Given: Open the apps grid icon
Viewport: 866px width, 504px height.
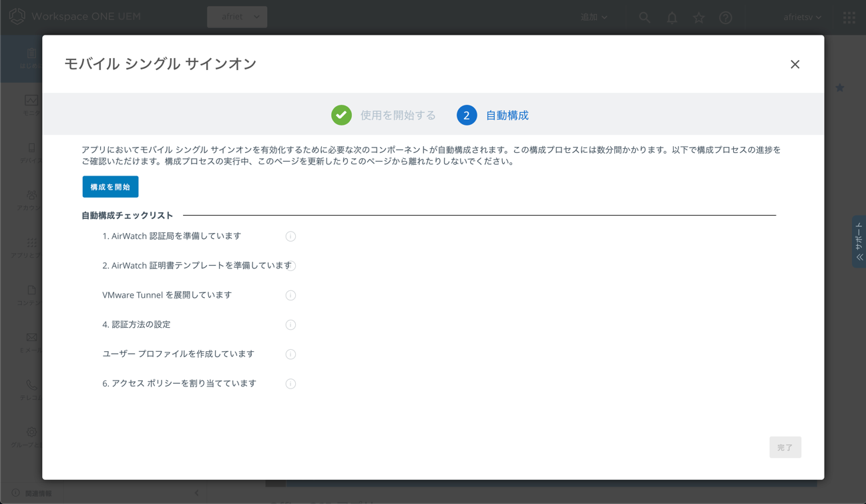Looking at the screenshot, I should 849,17.
